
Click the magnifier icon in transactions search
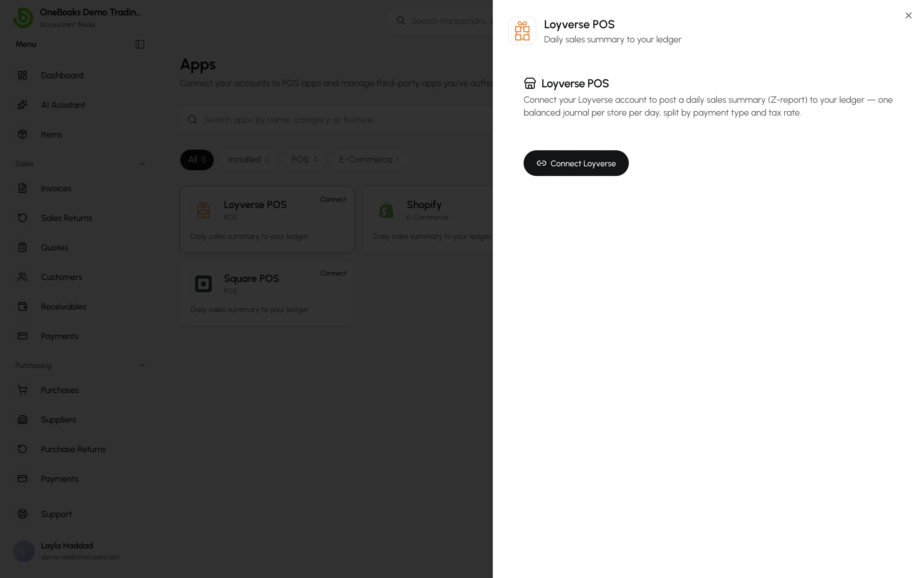click(400, 21)
